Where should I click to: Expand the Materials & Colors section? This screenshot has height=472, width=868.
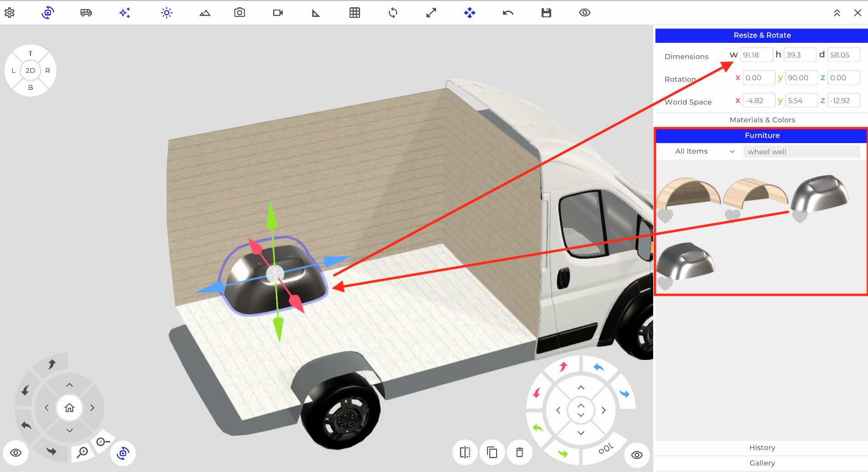click(761, 120)
